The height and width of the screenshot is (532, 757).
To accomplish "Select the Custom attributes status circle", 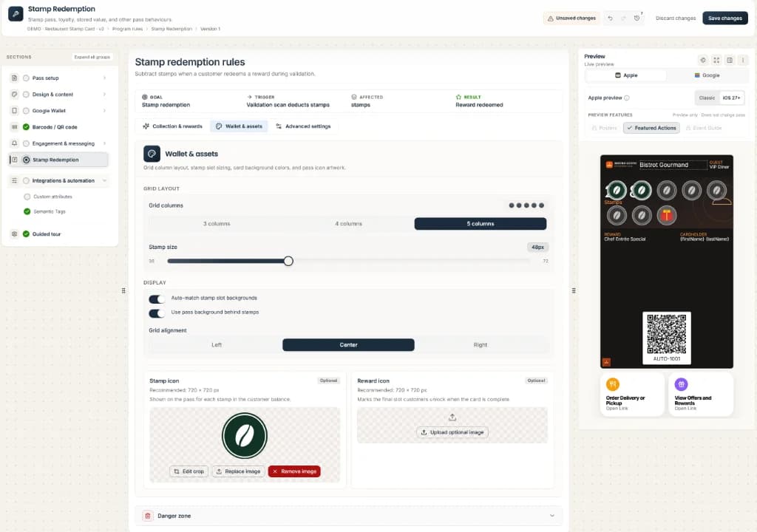I will (x=27, y=197).
